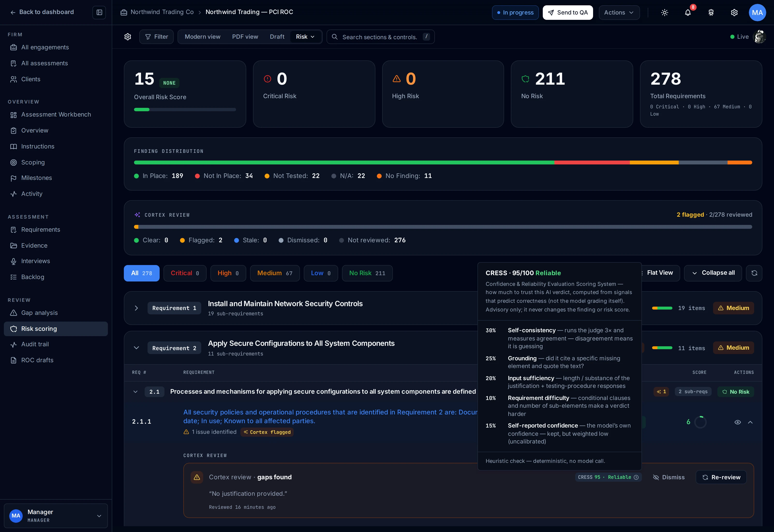Go to Clients in sidebar
This screenshot has width=774, height=532.
click(56, 79)
